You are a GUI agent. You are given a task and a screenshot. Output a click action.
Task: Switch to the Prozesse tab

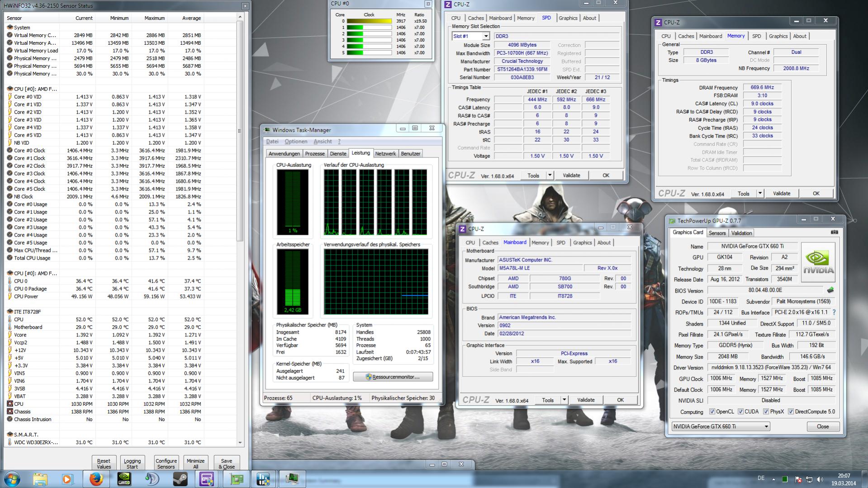315,154
